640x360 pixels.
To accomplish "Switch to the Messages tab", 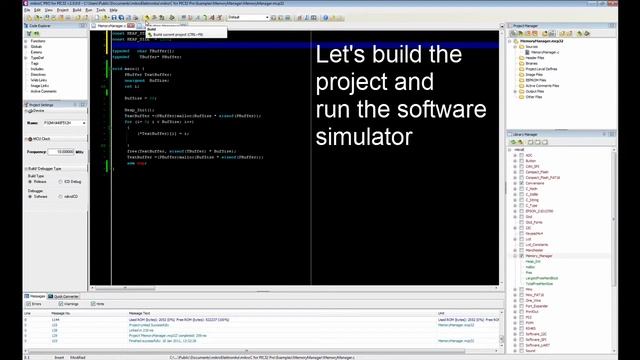I will pos(35,296).
